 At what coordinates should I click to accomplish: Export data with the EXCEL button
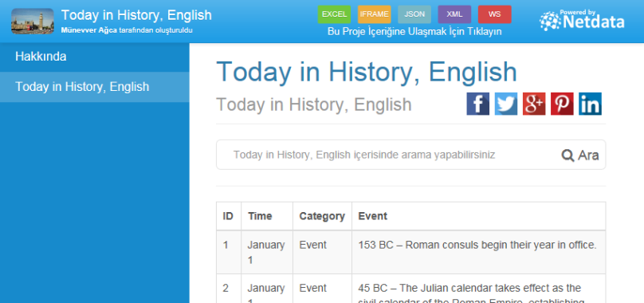click(334, 14)
